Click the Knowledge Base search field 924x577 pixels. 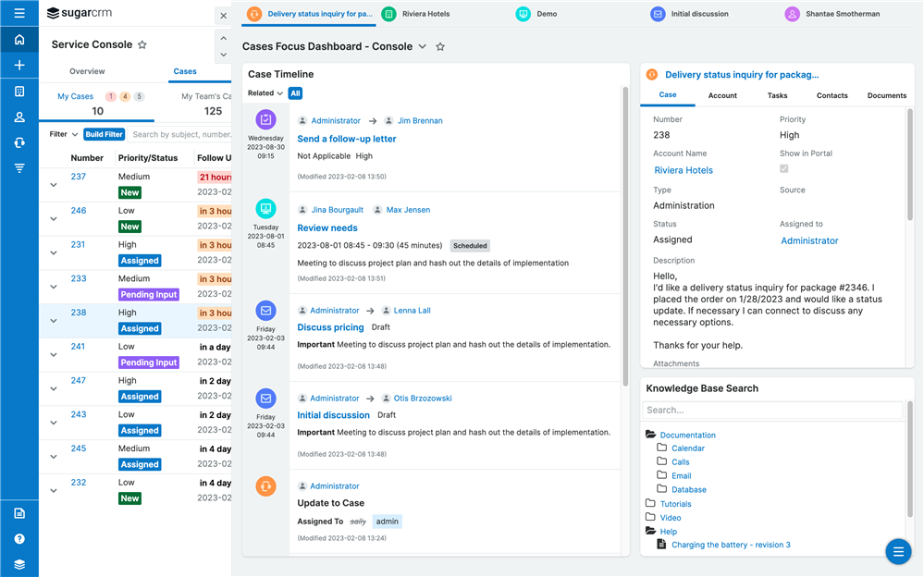pyautogui.click(x=771, y=410)
